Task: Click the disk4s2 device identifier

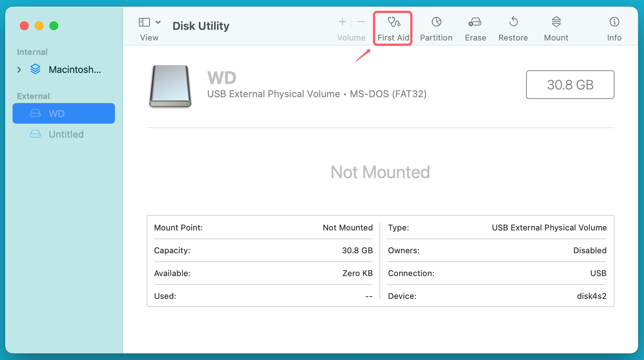Action: 592,296
